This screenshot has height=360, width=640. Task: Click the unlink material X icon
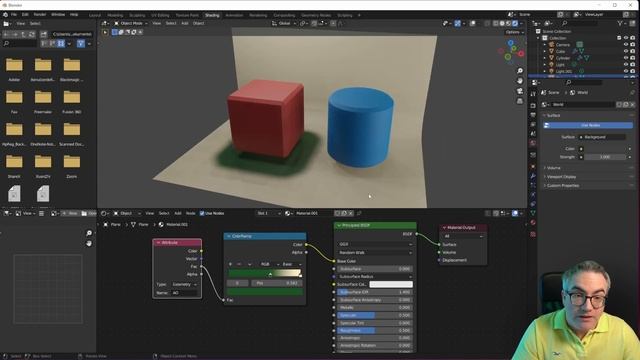[350, 213]
